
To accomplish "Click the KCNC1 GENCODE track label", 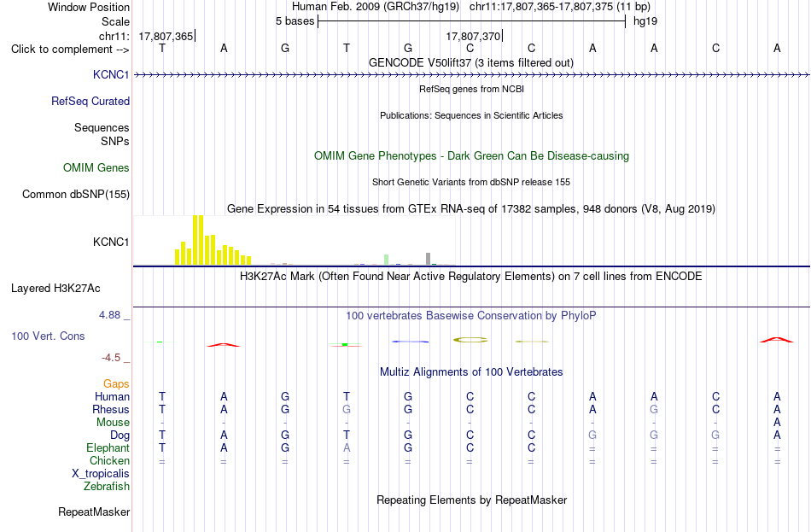I will click(x=111, y=74).
